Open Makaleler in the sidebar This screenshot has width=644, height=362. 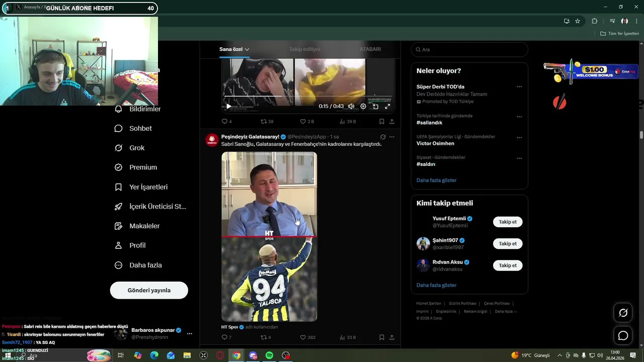pos(137,226)
